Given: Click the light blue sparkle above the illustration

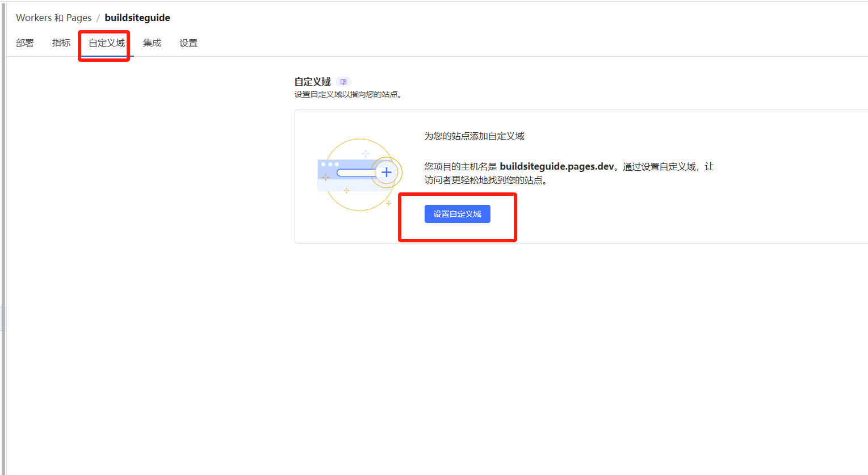Looking at the screenshot, I should 366,153.
